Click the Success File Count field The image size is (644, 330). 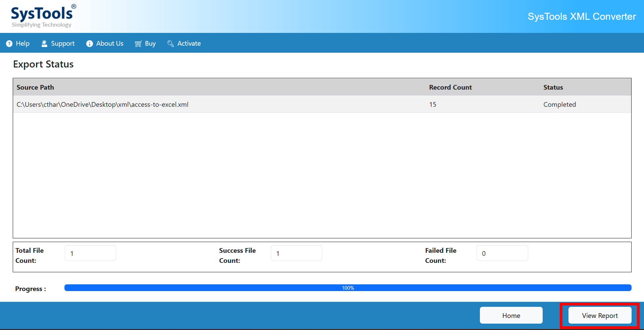[x=296, y=253]
